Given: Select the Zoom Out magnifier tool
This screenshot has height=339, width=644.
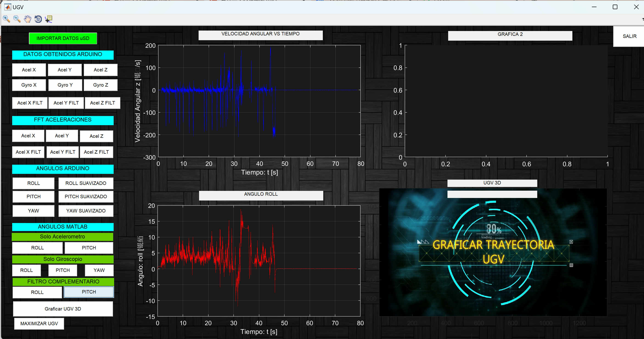Looking at the screenshot, I should (17, 19).
